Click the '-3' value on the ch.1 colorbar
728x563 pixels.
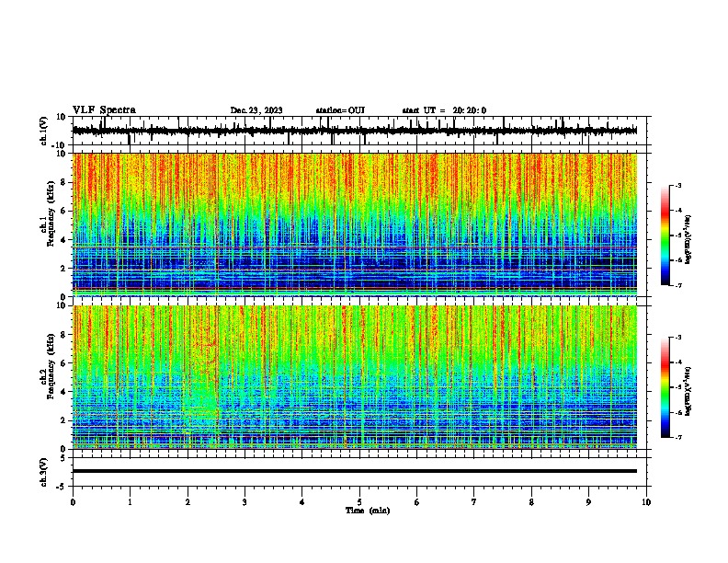point(677,185)
